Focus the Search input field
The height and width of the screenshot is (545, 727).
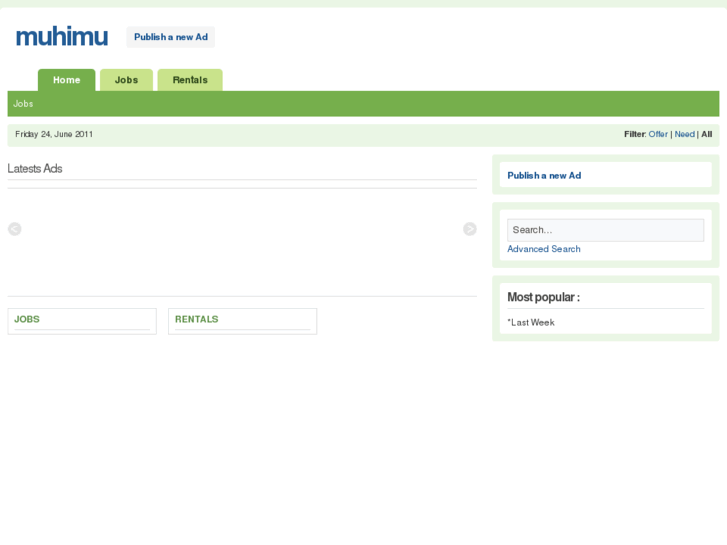click(x=606, y=230)
